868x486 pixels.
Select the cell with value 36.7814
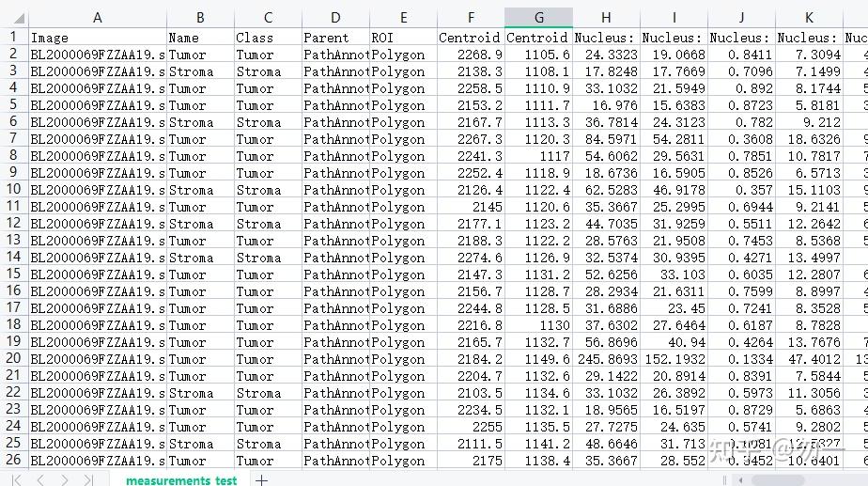(x=606, y=122)
